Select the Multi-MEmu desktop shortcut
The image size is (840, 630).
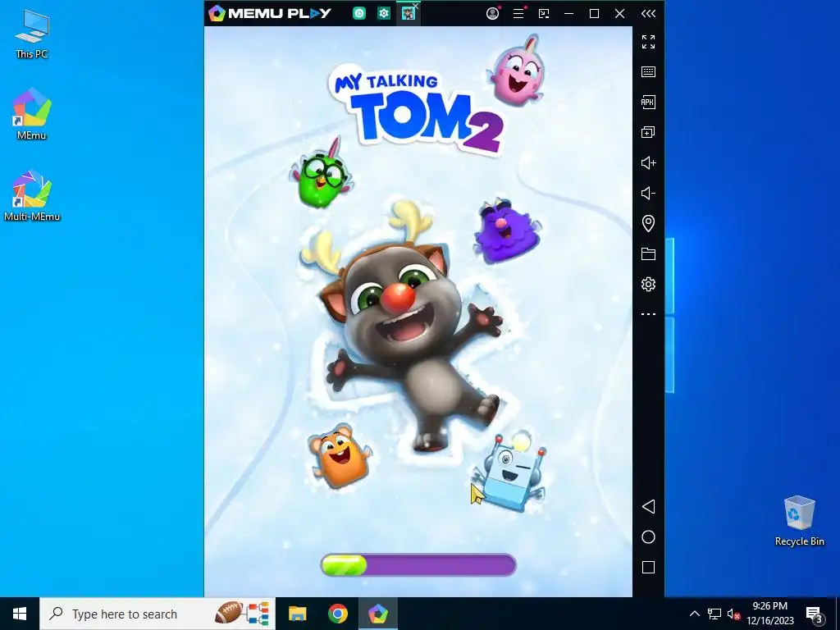pyautogui.click(x=32, y=196)
